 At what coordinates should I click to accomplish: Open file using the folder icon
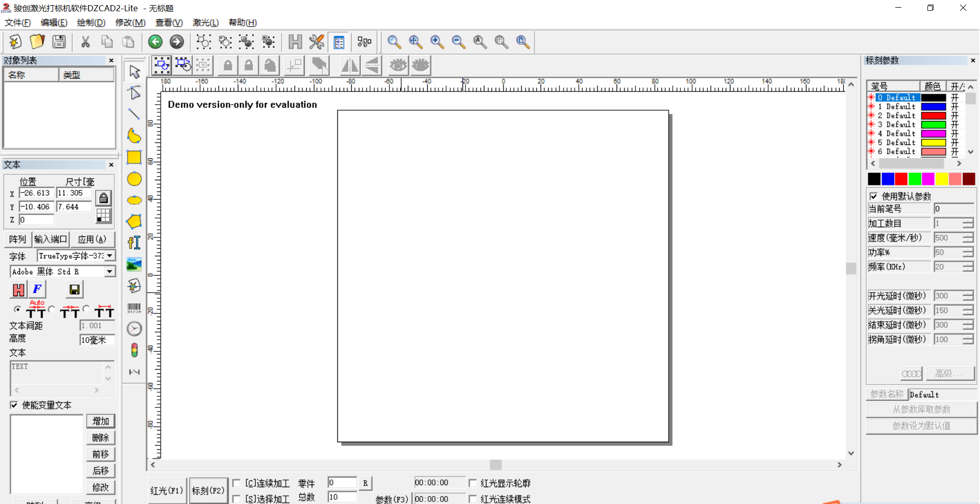[37, 42]
